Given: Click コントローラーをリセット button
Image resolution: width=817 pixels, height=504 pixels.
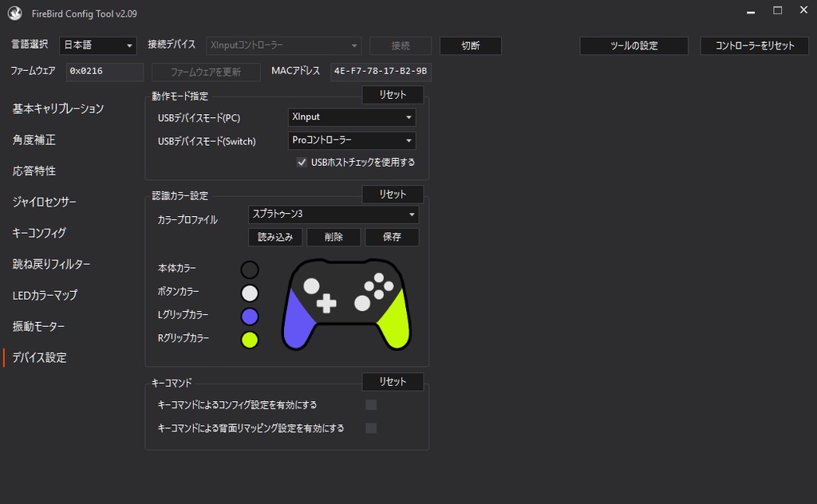Looking at the screenshot, I should pos(754,45).
